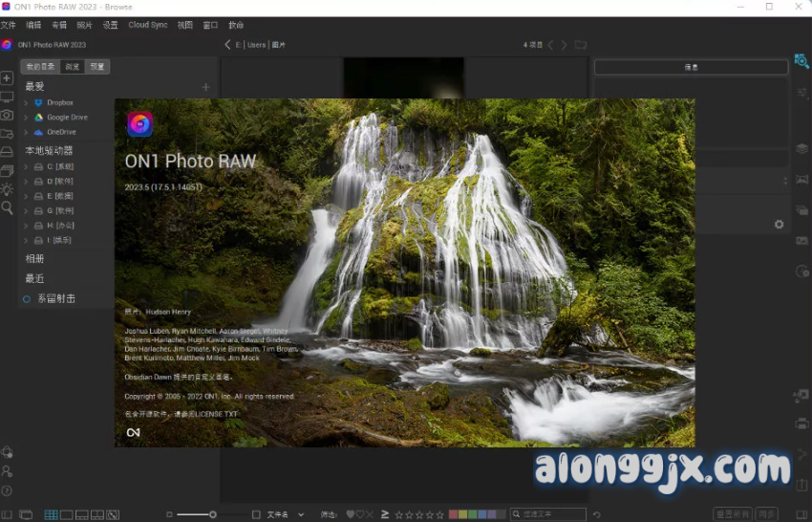Click the Browse module icon in right sidebar
812x522 pixels.
tap(801, 62)
